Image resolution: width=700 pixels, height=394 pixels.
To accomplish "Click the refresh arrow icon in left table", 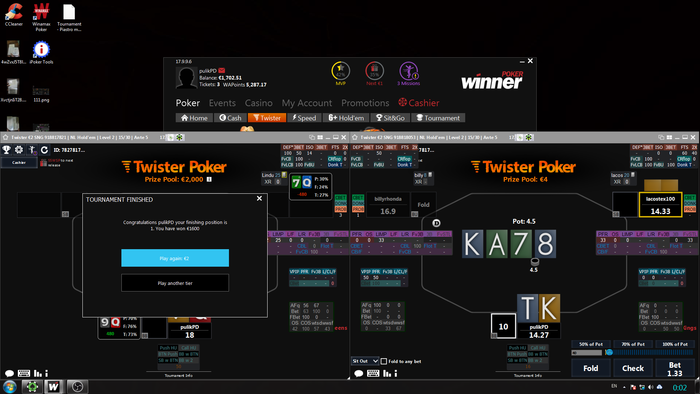I will click(x=44, y=150).
